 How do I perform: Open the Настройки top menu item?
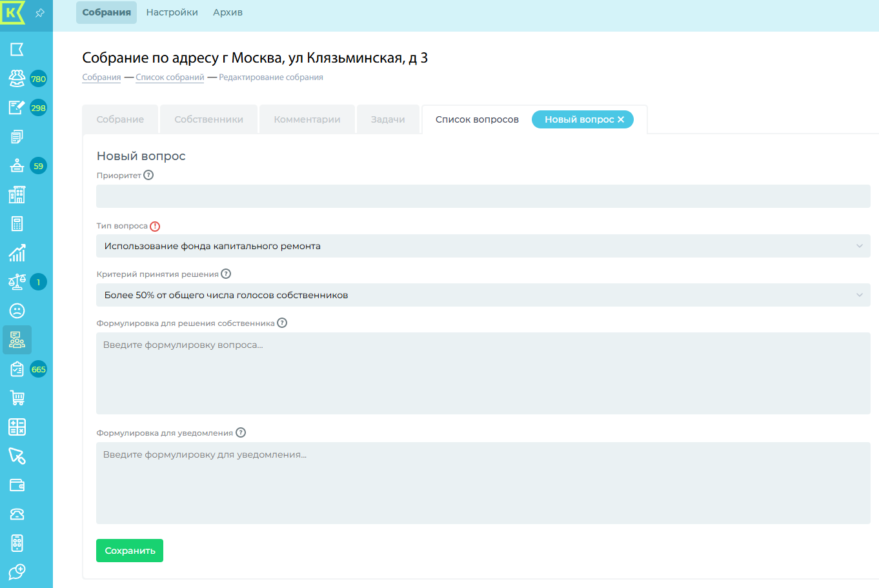click(172, 12)
